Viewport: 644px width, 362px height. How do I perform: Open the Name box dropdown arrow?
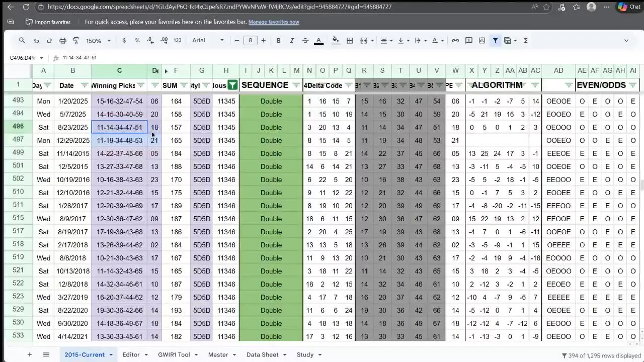tap(42, 58)
